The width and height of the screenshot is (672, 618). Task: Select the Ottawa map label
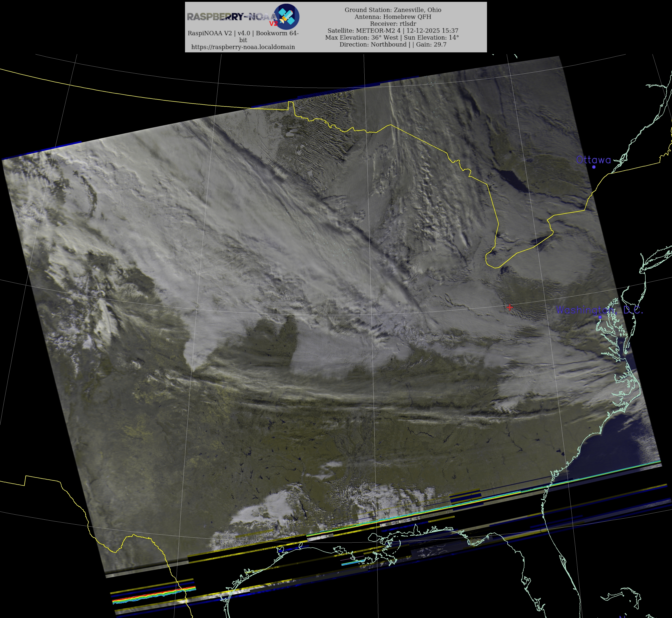pos(593,160)
